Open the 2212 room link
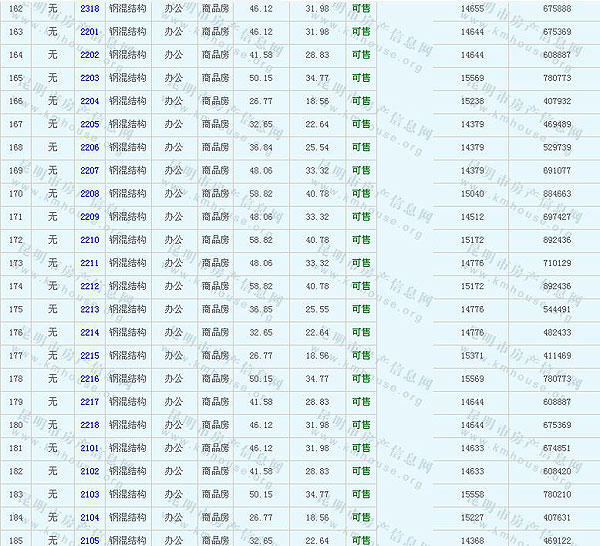Viewport: 600px width, 546px height. pos(89,286)
